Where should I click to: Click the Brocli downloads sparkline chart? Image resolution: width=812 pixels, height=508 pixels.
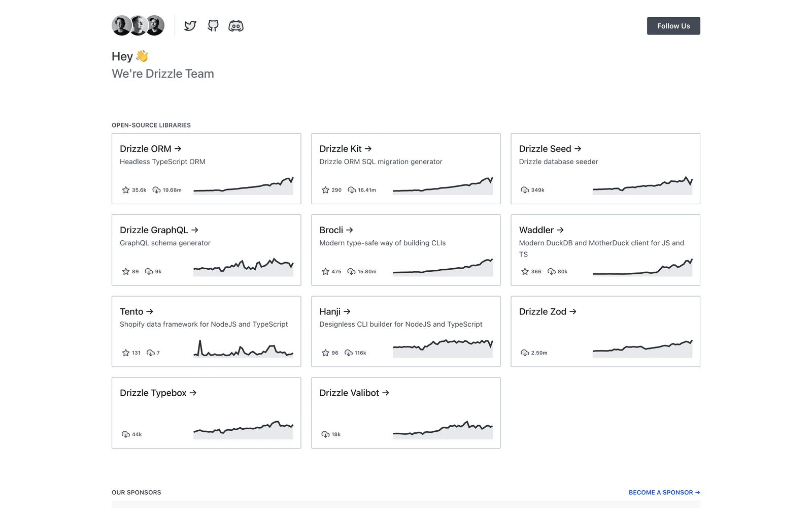point(443,267)
